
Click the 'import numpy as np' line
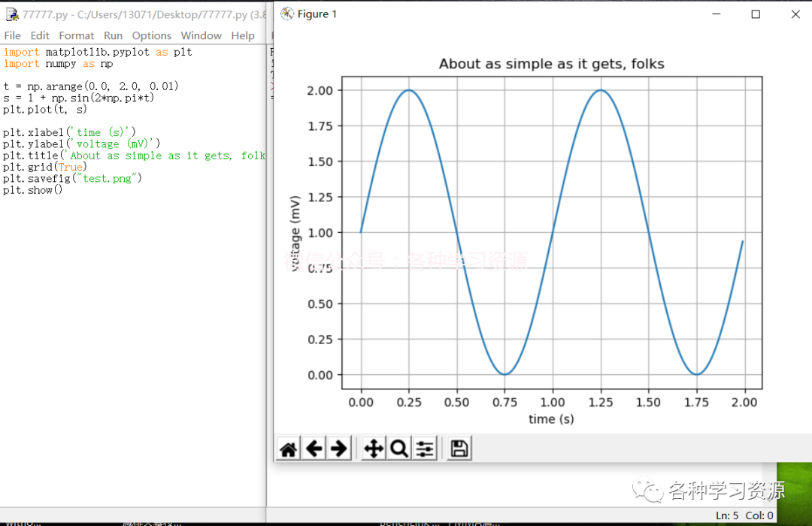point(58,64)
